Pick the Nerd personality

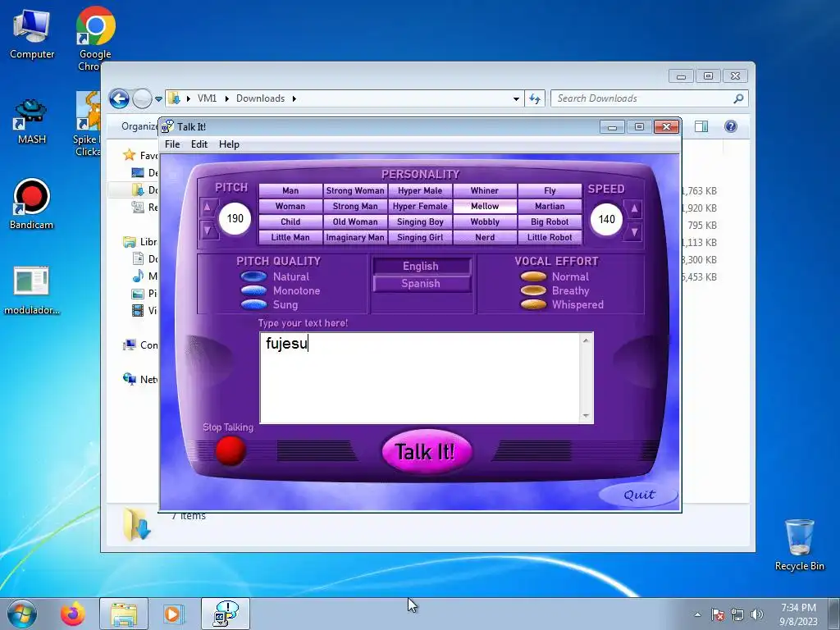[x=485, y=237]
